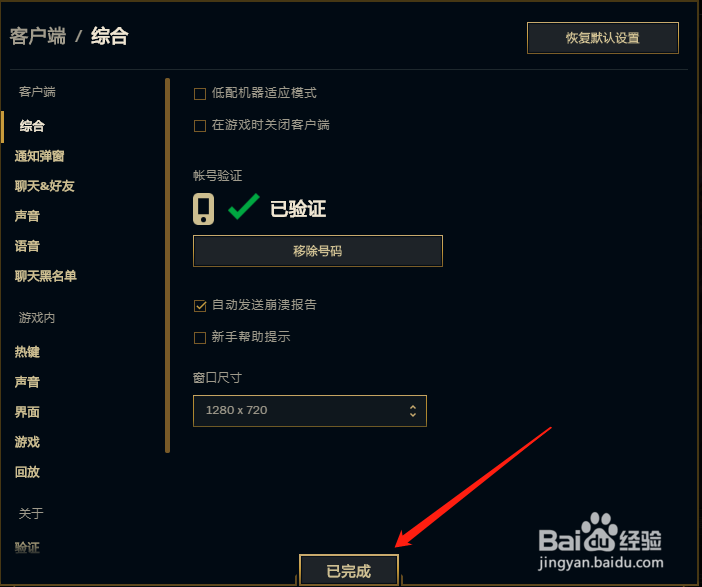Image resolution: width=702 pixels, height=587 pixels.
Task: Open 聊天黑名单 section
Action: (x=46, y=276)
